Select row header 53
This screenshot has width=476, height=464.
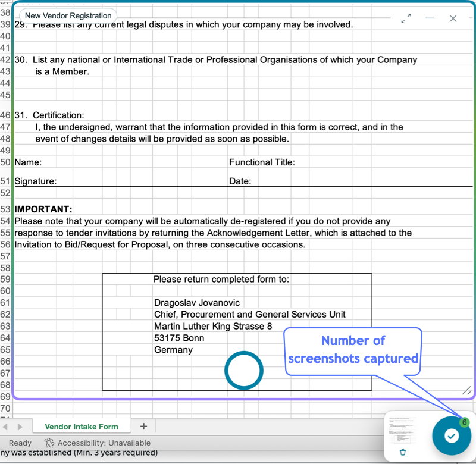pos(5,209)
